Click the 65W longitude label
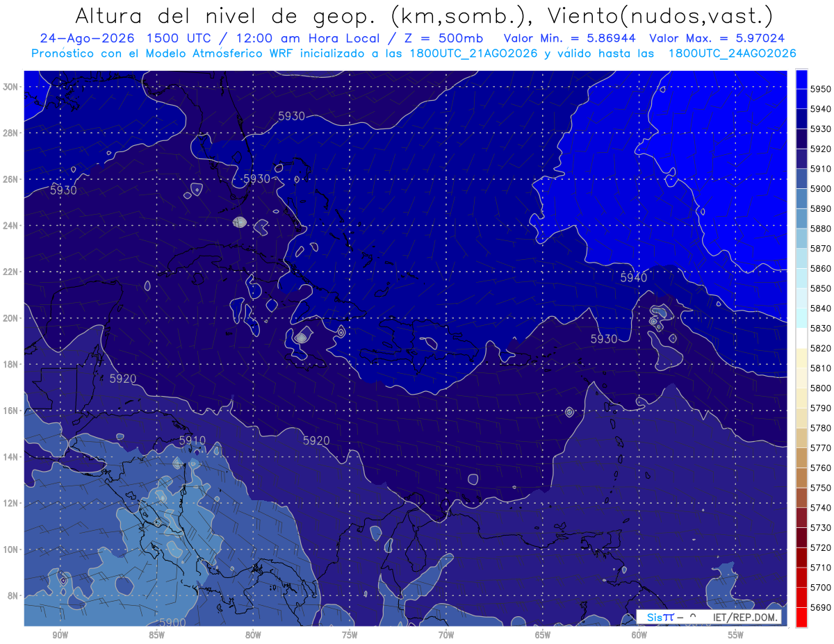The height and width of the screenshot is (644, 834). click(543, 635)
